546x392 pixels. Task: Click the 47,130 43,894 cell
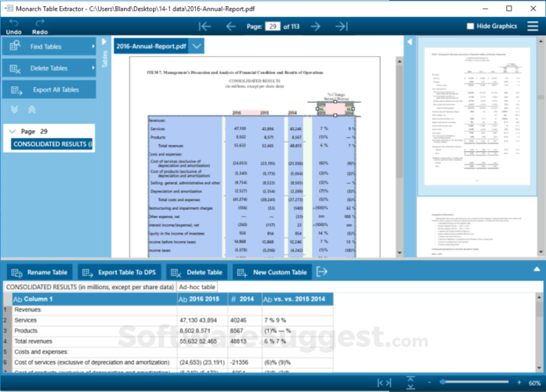pyautogui.click(x=203, y=320)
